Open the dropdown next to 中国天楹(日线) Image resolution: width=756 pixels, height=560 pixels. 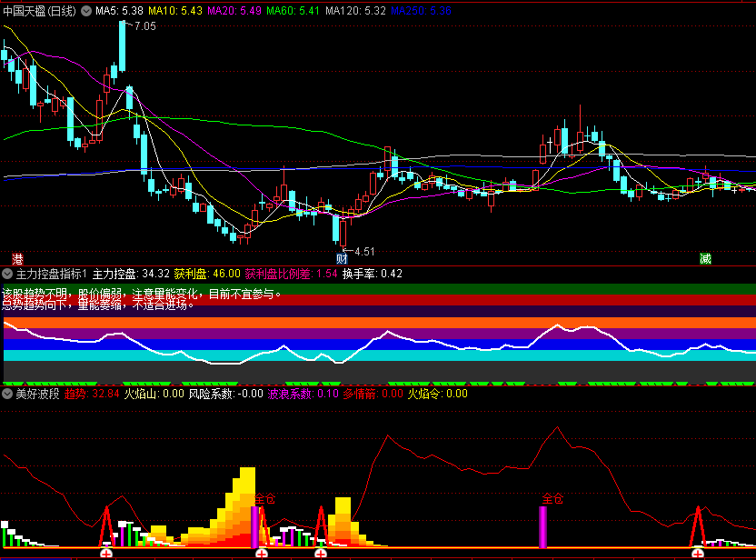point(86,11)
